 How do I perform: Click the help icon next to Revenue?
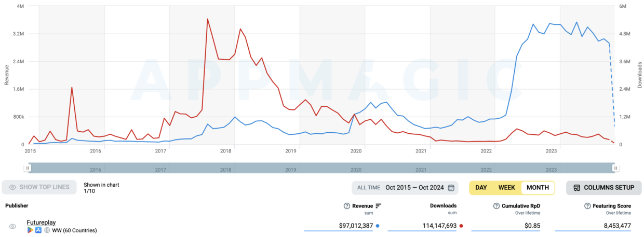[346, 206]
